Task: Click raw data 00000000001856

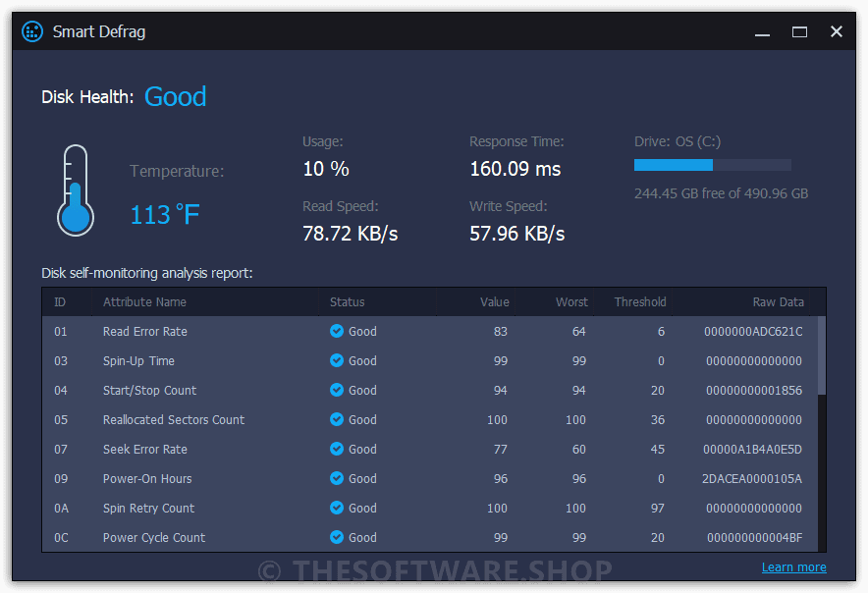Action: pyautogui.click(x=754, y=391)
